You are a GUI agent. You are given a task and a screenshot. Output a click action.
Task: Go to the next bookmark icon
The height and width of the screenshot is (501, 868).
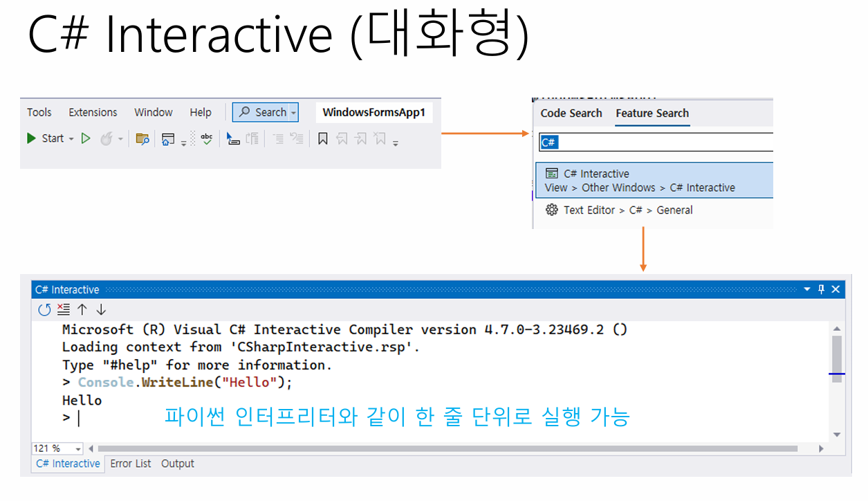360,139
